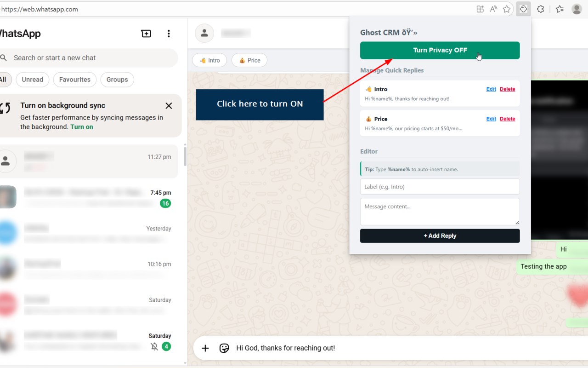Screen dimensions: 588x368
Task: Click the heart emoji message
Action: point(577,295)
